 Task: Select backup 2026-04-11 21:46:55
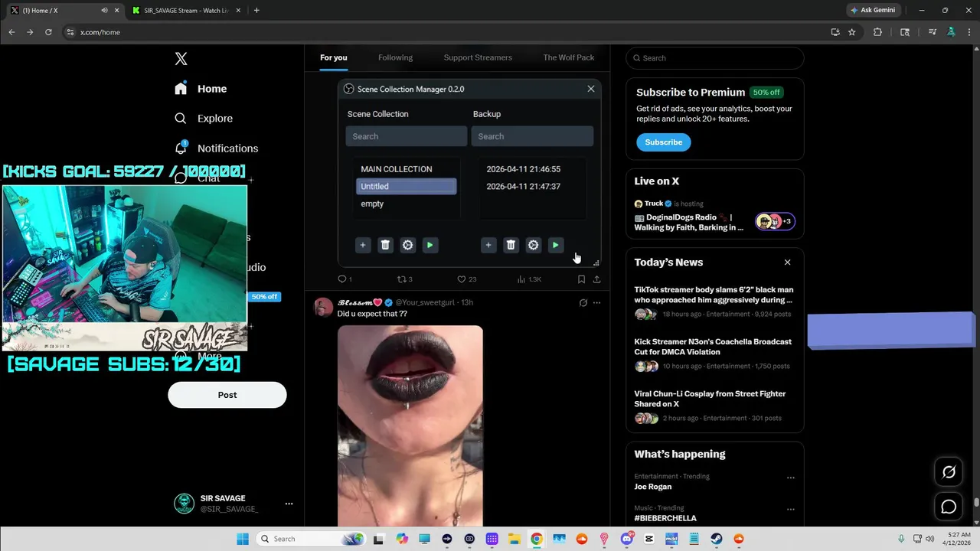[524, 169]
